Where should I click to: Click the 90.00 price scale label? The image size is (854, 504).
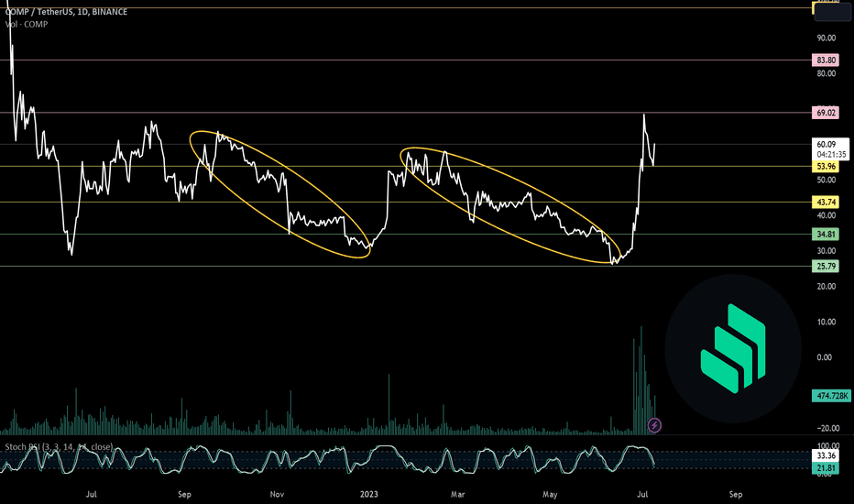[x=826, y=38]
